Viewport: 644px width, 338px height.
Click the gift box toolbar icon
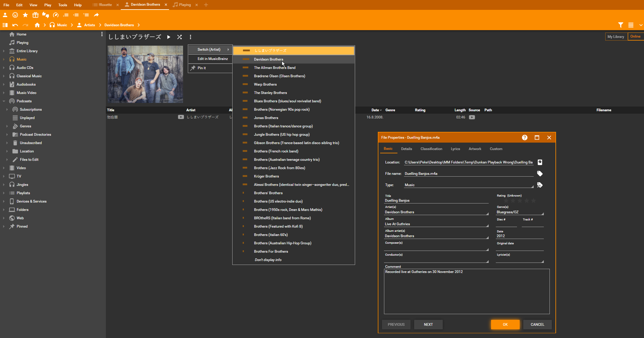coord(35,15)
